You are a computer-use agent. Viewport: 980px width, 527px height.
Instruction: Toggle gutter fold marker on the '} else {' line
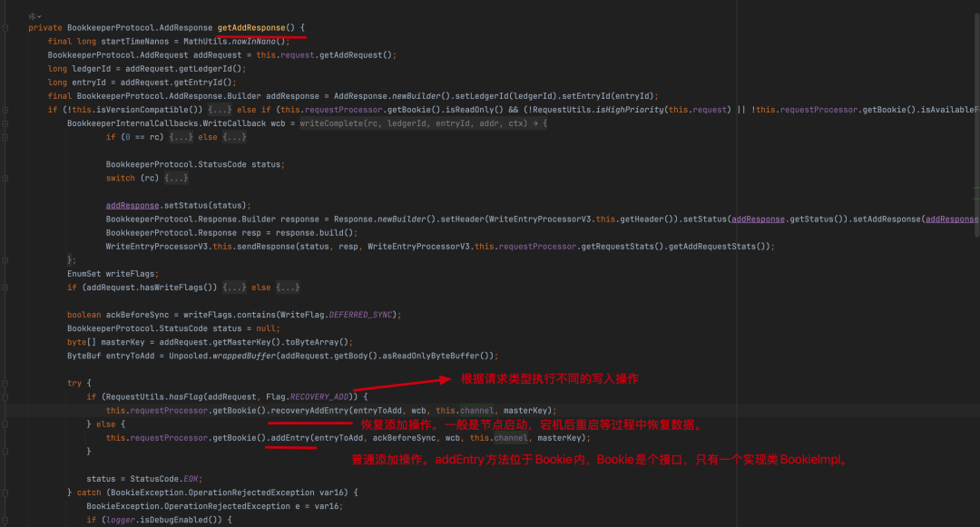[x=5, y=425]
